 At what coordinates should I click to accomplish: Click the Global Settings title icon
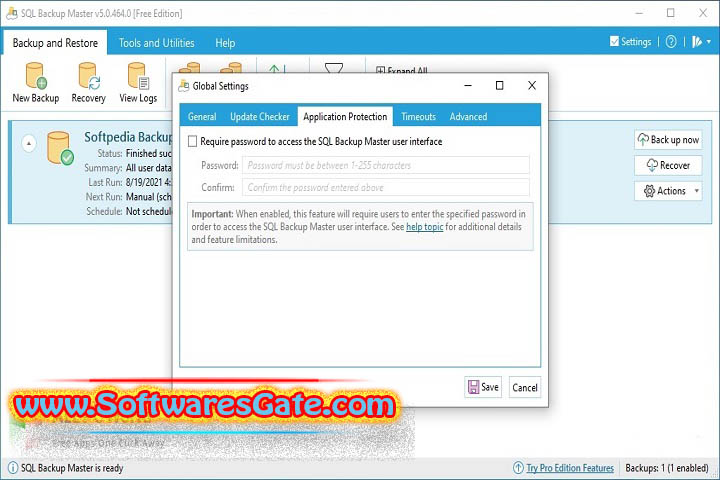(x=184, y=86)
